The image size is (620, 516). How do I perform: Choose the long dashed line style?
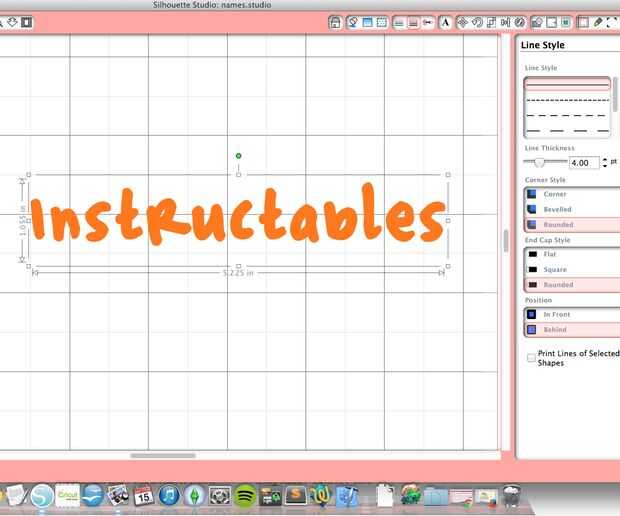coord(567,130)
